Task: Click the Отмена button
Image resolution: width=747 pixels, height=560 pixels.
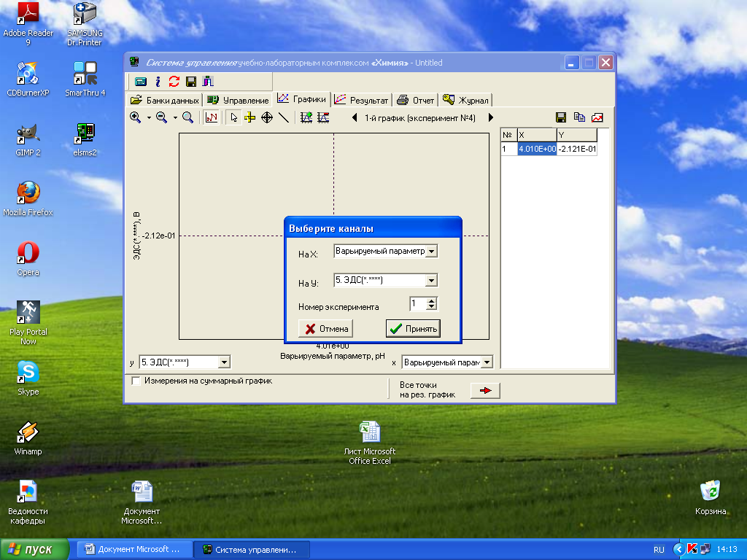Action: (x=326, y=329)
